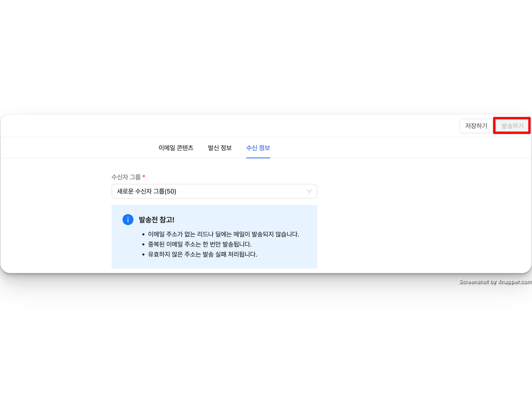Click the bullet dot before 유효하지 않은
Screen dimensions: 532x399
click(x=143, y=255)
